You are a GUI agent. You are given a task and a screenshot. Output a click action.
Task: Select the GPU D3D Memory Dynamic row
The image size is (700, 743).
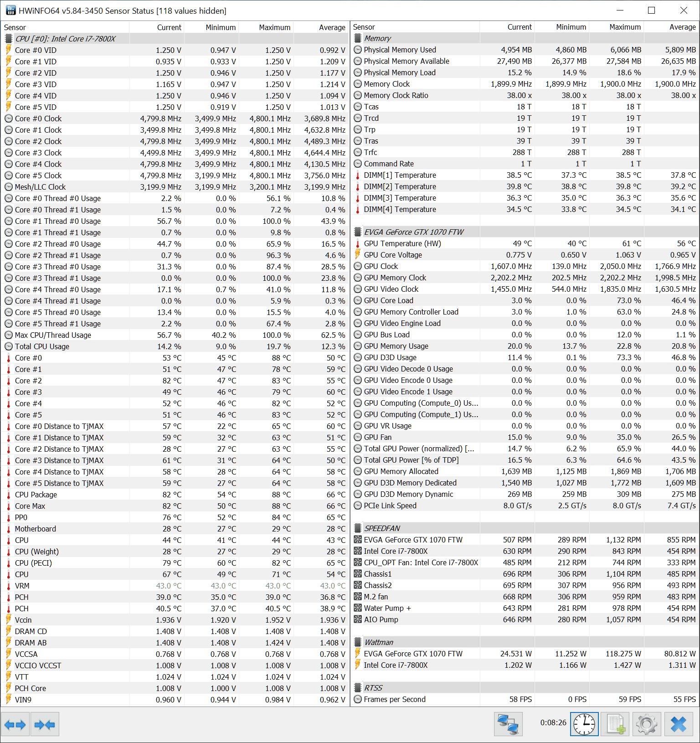tap(525, 494)
